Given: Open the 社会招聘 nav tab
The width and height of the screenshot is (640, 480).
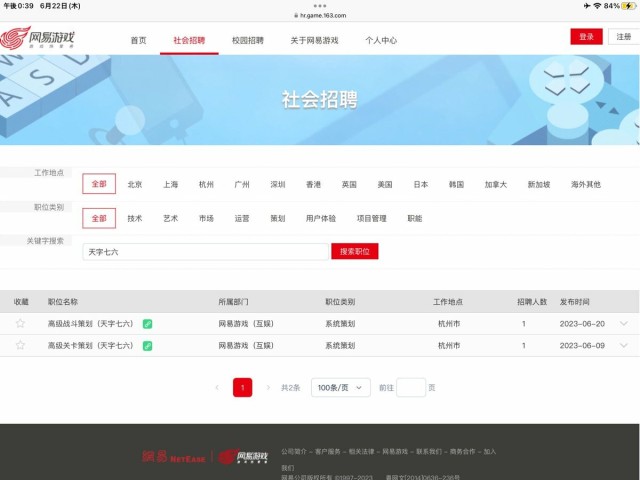Looking at the screenshot, I should [x=189, y=40].
